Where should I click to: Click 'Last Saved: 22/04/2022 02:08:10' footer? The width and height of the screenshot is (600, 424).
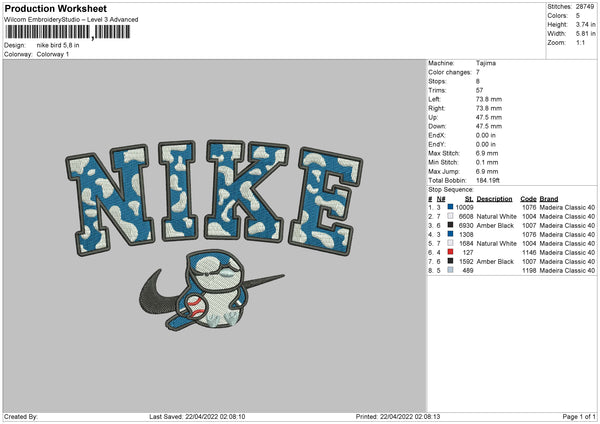click(197, 416)
